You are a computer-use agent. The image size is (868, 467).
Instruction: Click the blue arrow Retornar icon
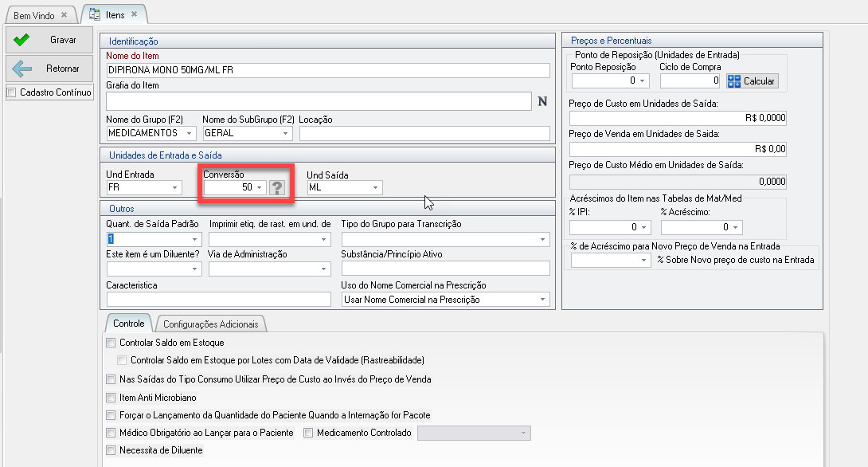coord(22,69)
